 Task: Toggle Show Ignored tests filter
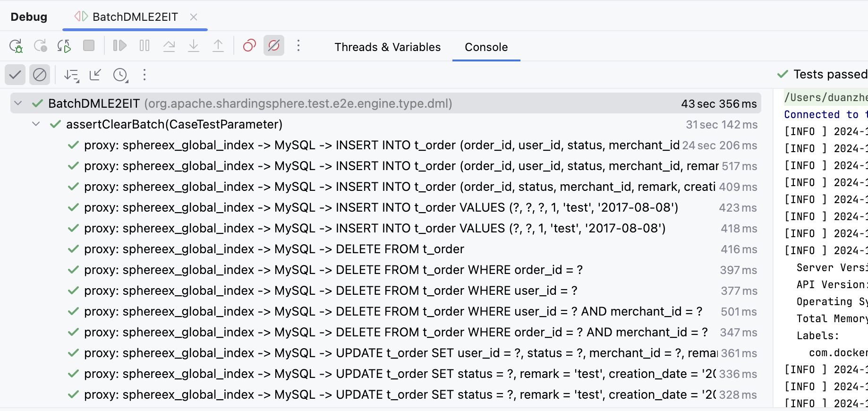40,75
